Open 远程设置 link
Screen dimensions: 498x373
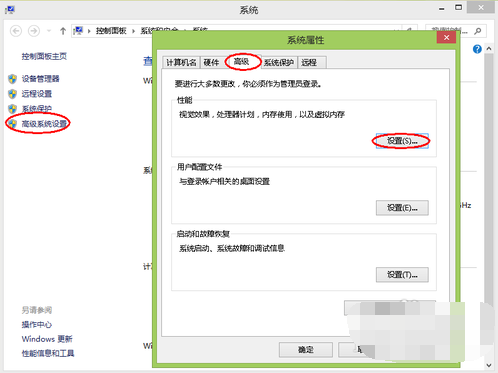tap(37, 94)
